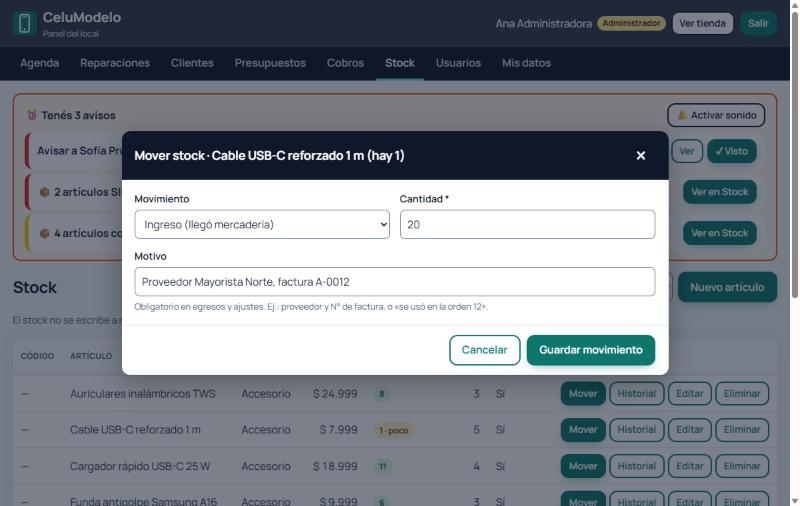Go to the Usuarios tab
Image resolution: width=800 pixels, height=506 pixels.
tap(458, 63)
